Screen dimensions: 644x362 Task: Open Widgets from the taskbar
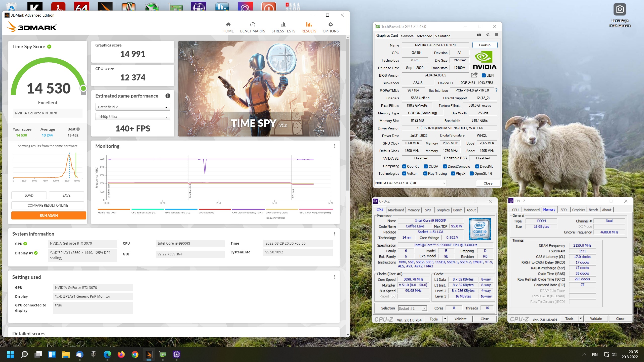[x=52, y=354]
